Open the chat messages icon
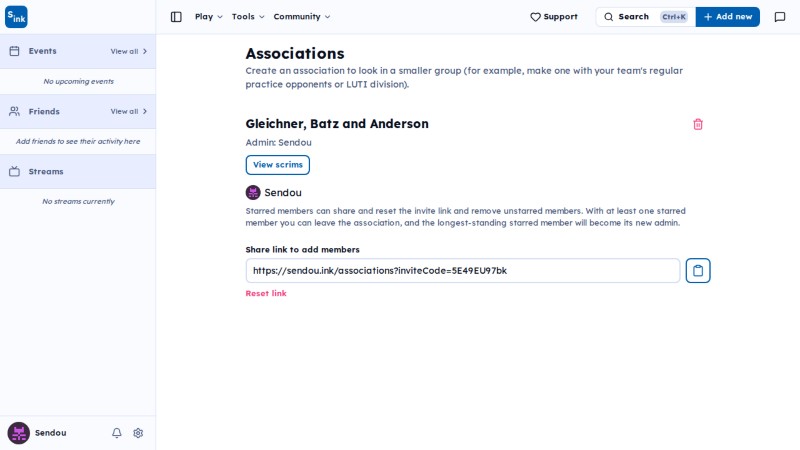This screenshot has height=450, width=800. 780,17
